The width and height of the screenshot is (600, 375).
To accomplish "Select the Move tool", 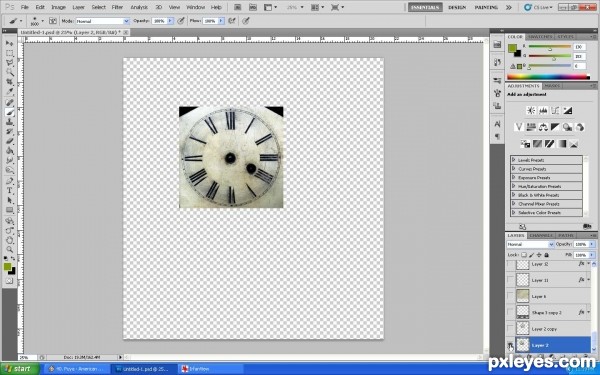I will click(x=10, y=43).
